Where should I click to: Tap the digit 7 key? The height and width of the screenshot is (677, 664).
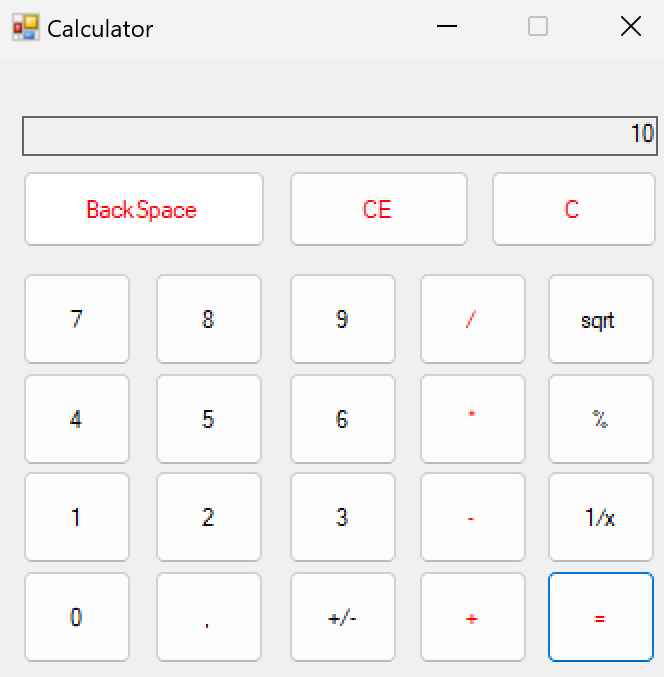pos(77,319)
